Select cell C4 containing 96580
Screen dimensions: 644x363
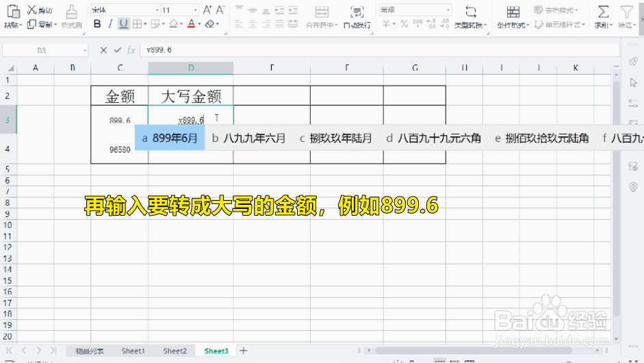coord(120,149)
